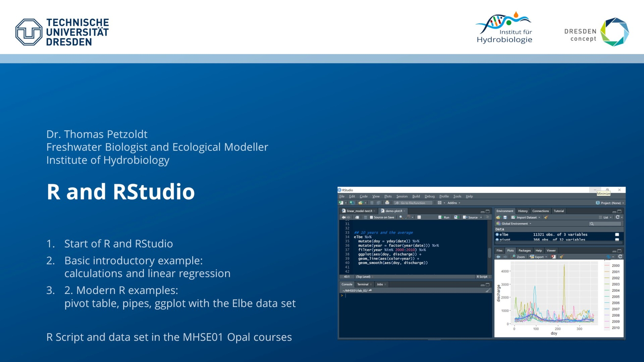Open the List view dropdown in Environment
The height and width of the screenshot is (362, 644).
(606, 218)
